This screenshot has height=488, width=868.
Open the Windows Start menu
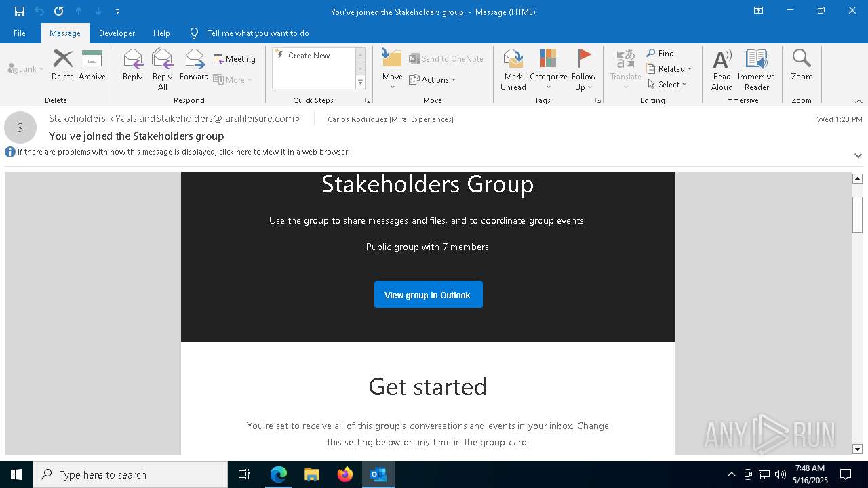pyautogui.click(x=16, y=474)
